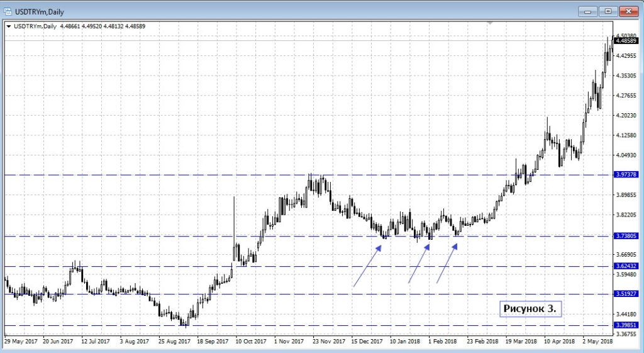Click the Рисунок 3. text label
Image resolution: width=644 pixels, height=353 pixels.
point(530,309)
